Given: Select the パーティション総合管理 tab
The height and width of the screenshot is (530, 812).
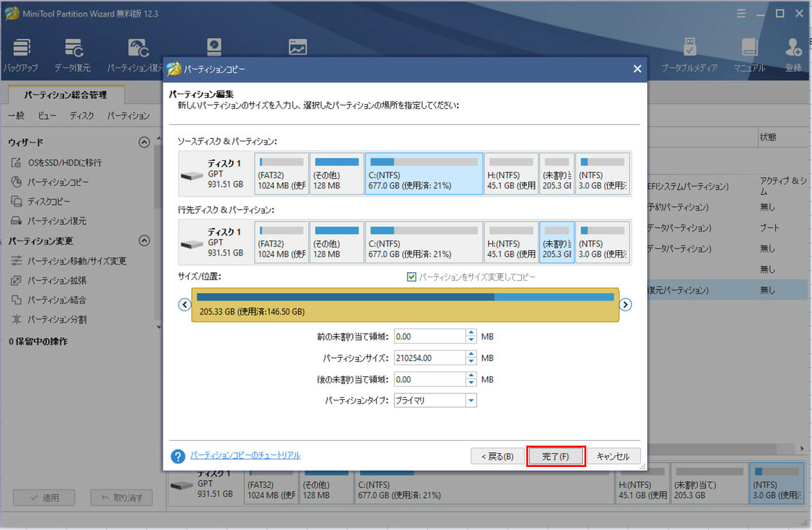Looking at the screenshot, I should [x=66, y=95].
